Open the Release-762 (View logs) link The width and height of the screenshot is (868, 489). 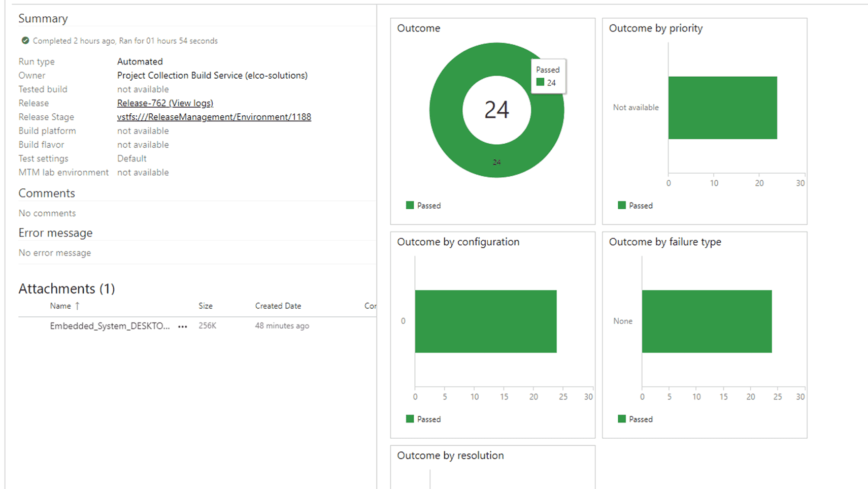pyautogui.click(x=165, y=103)
